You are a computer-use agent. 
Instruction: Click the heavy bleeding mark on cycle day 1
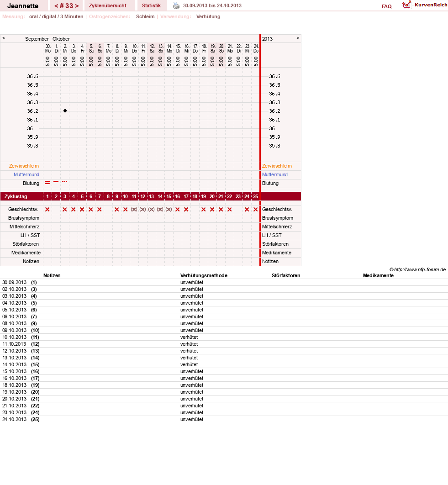point(47,183)
